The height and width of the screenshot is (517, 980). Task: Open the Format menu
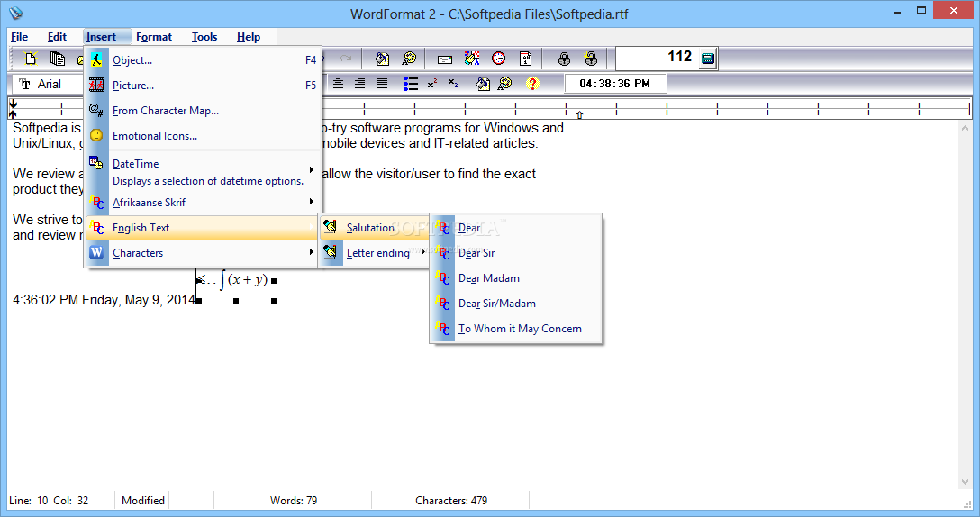[154, 37]
